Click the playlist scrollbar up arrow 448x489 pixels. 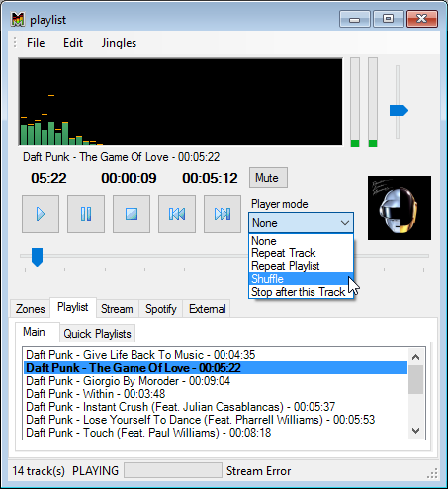coord(416,357)
